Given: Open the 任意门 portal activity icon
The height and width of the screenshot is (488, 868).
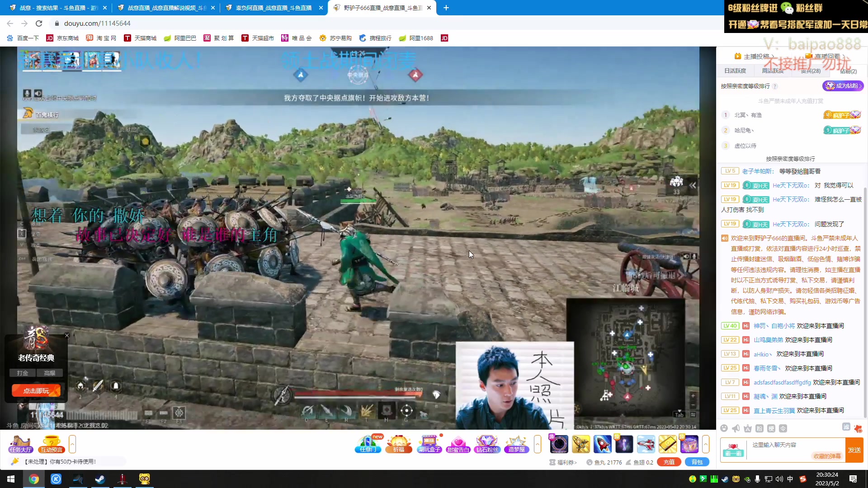Looking at the screenshot, I should pos(368,444).
